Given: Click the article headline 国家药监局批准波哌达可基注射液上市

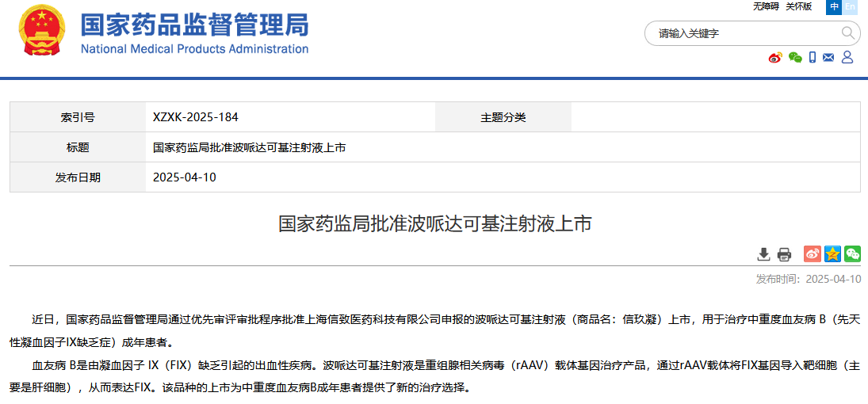Looking at the screenshot, I should point(434,223).
